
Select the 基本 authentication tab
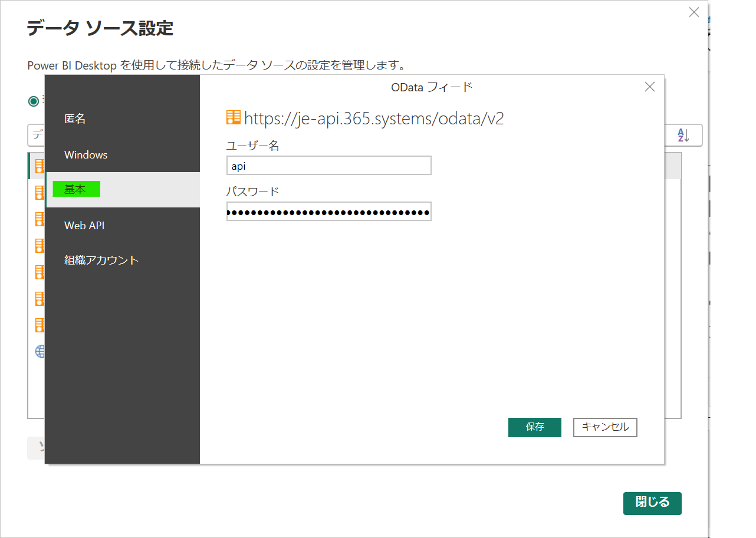122,190
